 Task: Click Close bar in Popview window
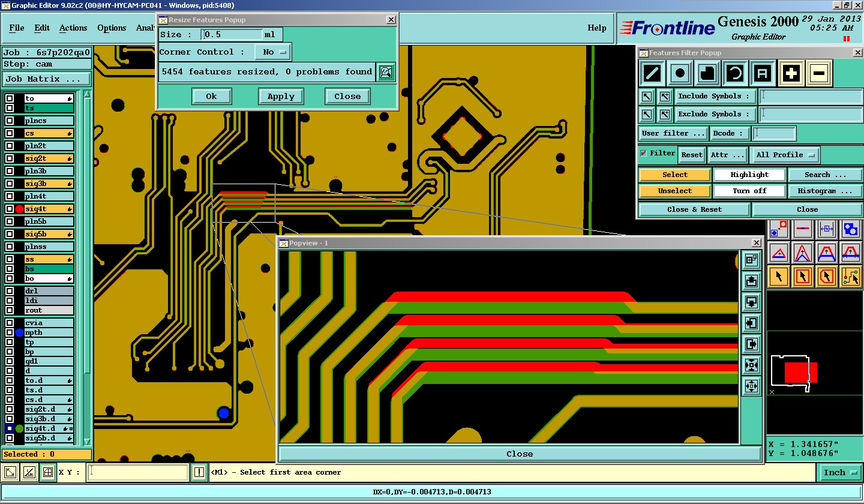(520, 454)
